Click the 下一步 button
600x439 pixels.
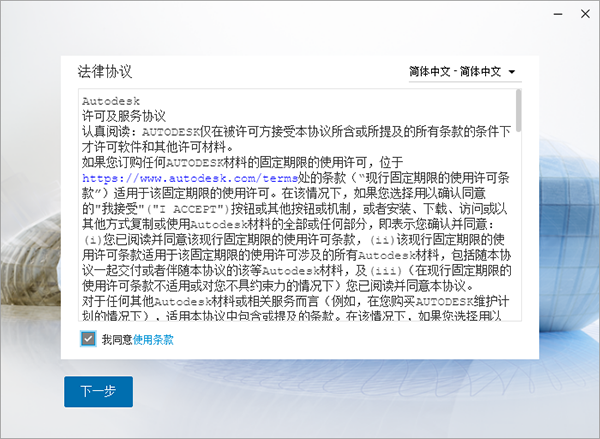(99, 392)
